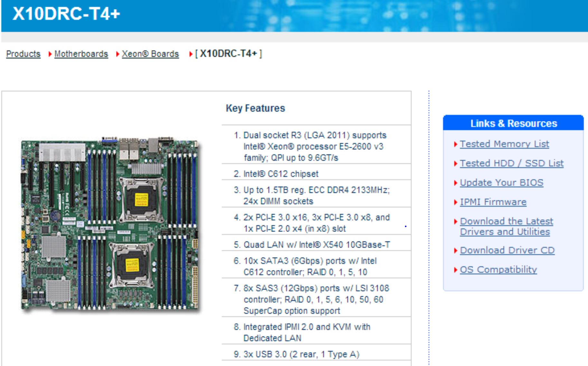Click the Key Features heading
Viewport: 588px width, 366px height.
pos(255,108)
